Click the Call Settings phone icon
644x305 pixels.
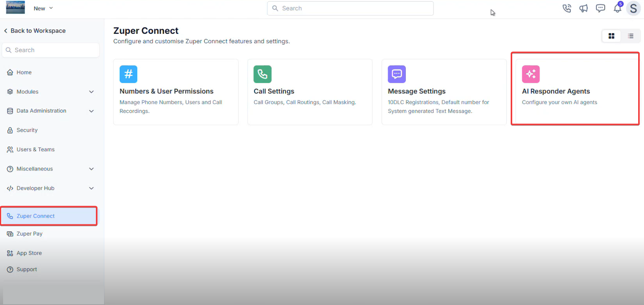pos(262,74)
